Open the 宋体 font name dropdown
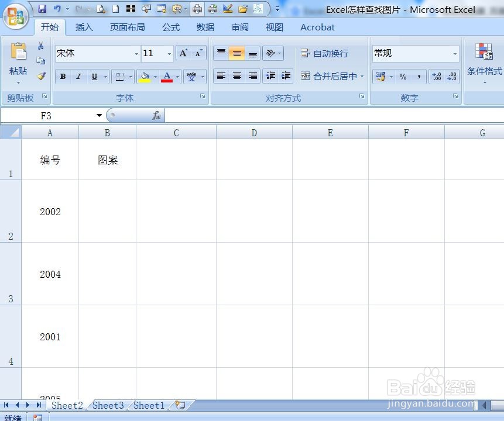 (136, 53)
